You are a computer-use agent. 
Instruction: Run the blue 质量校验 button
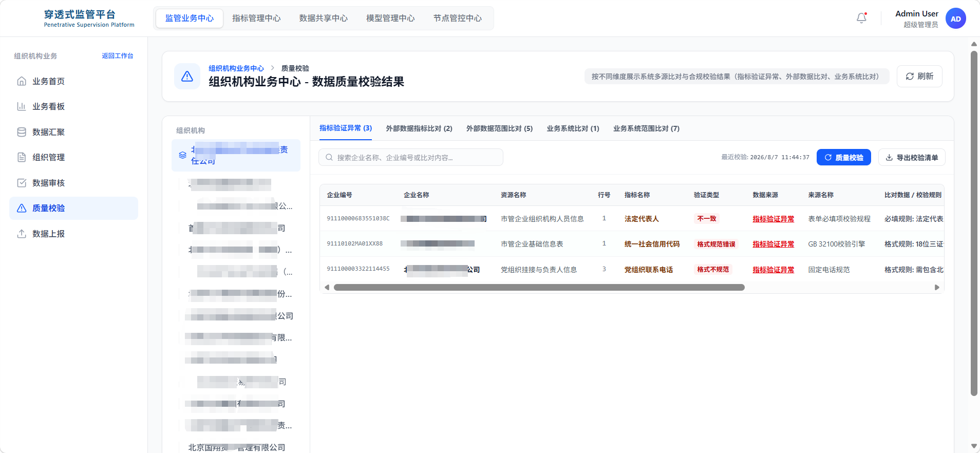843,157
